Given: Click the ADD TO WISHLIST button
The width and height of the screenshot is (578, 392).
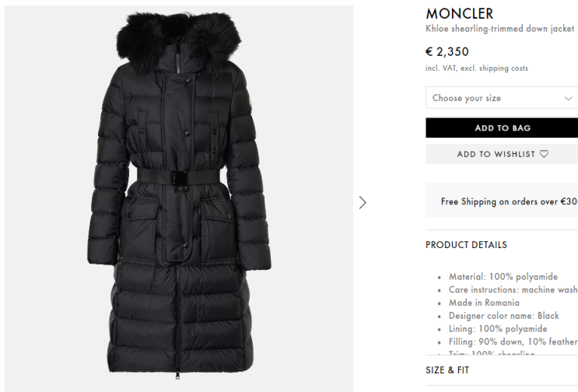Looking at the screenshot, I should [x=502, y=154].
